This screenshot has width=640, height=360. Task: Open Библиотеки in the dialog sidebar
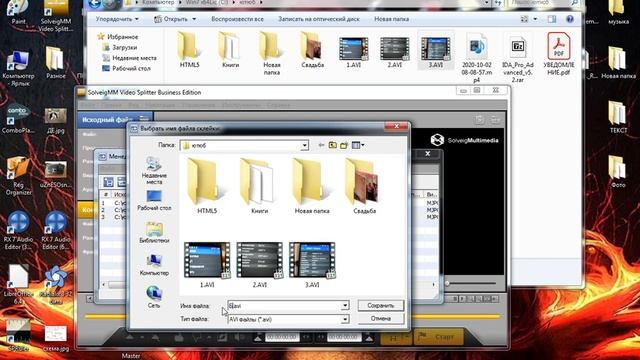click(154, 233)
